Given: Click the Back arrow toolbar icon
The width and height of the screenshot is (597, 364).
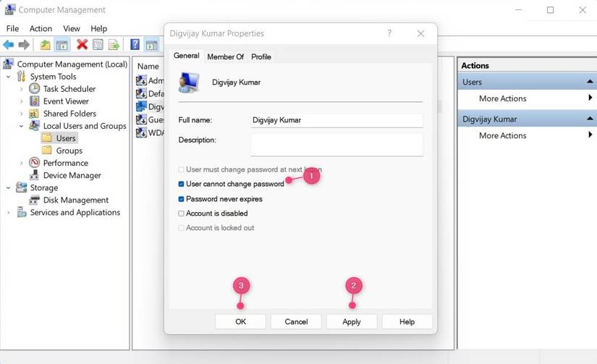Looking at the screenshot, I should (x=9, y=45).
